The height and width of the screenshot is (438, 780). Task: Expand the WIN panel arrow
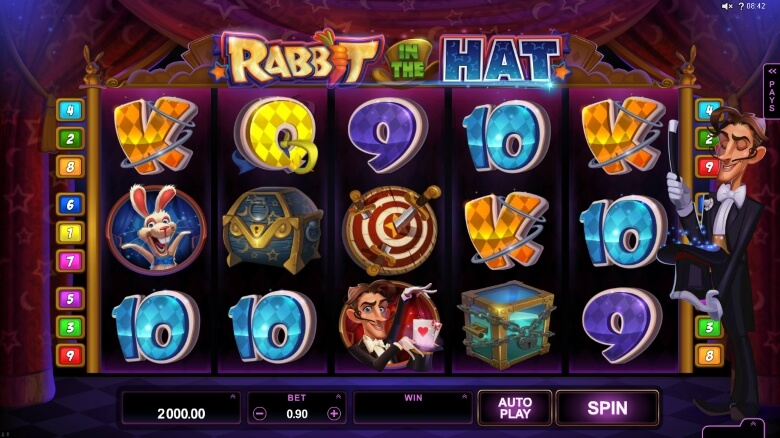pyautogui.click(x=464, y=397)
